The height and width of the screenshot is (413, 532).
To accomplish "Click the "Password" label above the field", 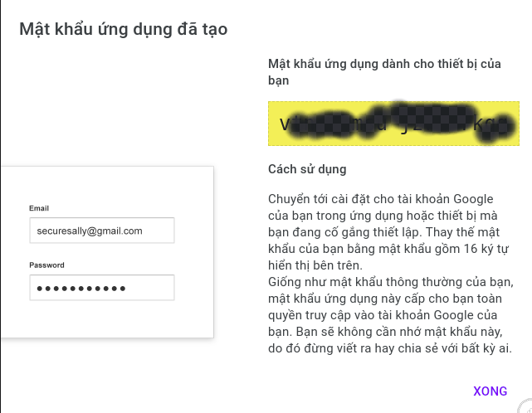I will pyautogui.click(x=46, y=265).
